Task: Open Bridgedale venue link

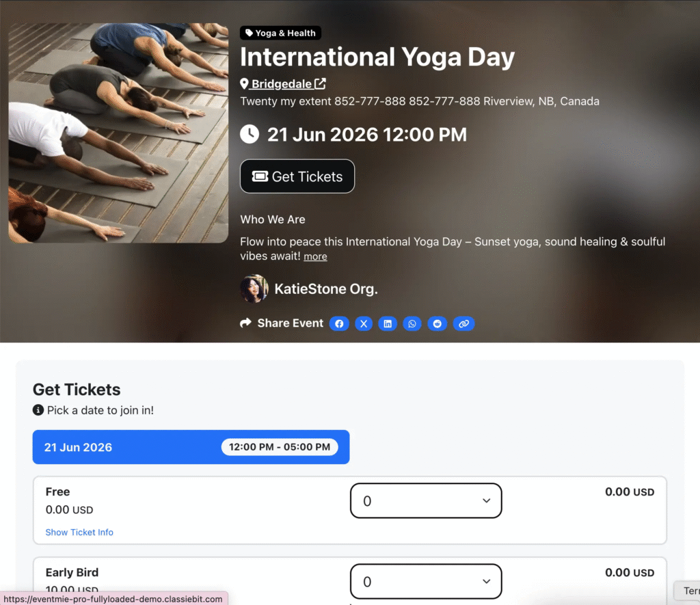Action: pos(280,84)
